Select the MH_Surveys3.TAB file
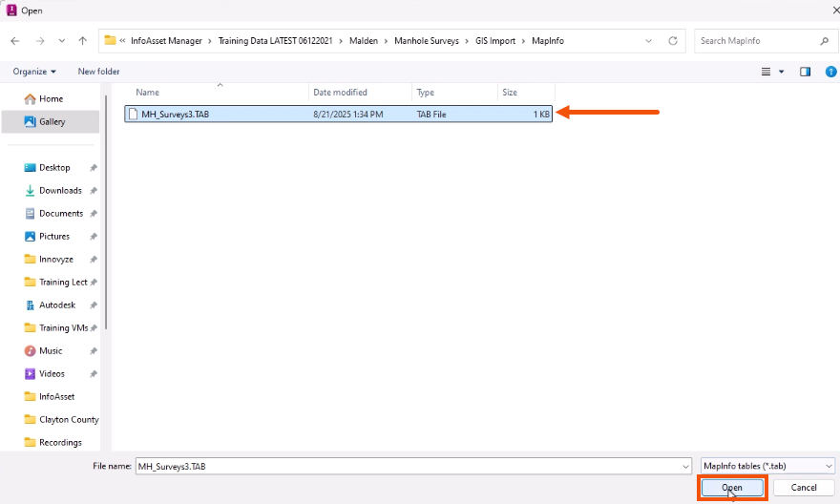This screenshot has width=840, height=504. (338, 115)
